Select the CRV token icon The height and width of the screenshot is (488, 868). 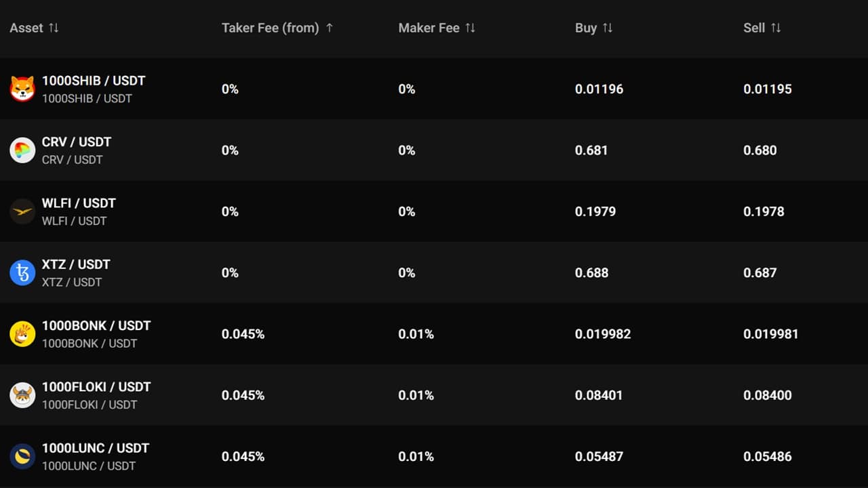point(22,150)
